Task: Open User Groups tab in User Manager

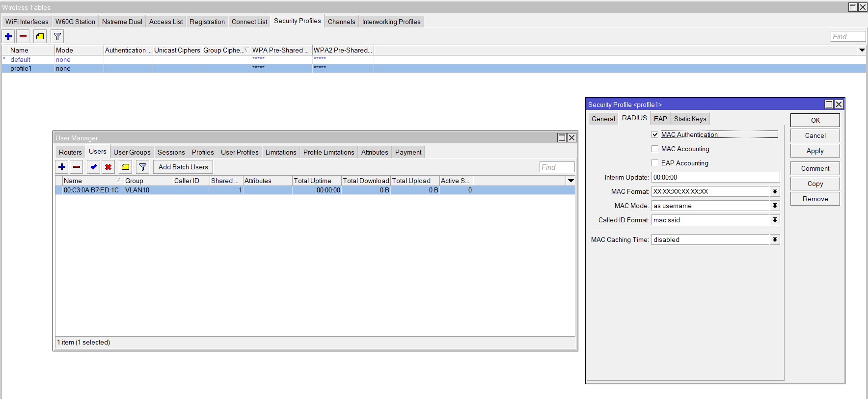Action: [132, 152]
